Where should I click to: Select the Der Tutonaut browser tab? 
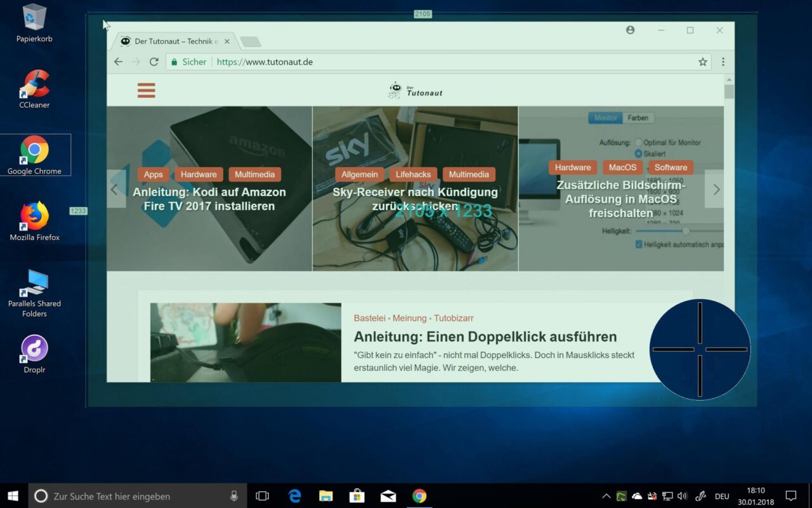click(x=169, y=41)
